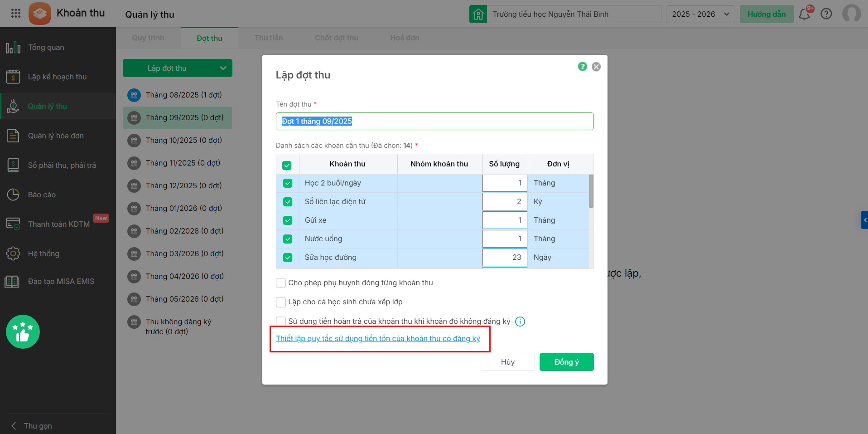Expand the blue right-edge side panel

[x=864, y=220]
